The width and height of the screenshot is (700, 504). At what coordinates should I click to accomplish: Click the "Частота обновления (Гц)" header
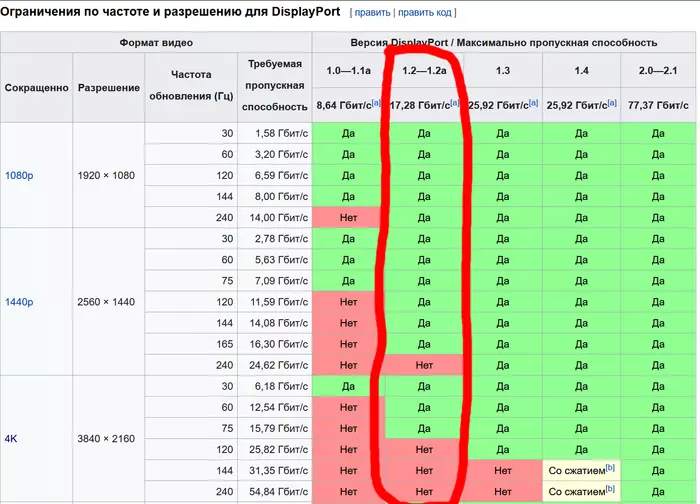point(191,85)
